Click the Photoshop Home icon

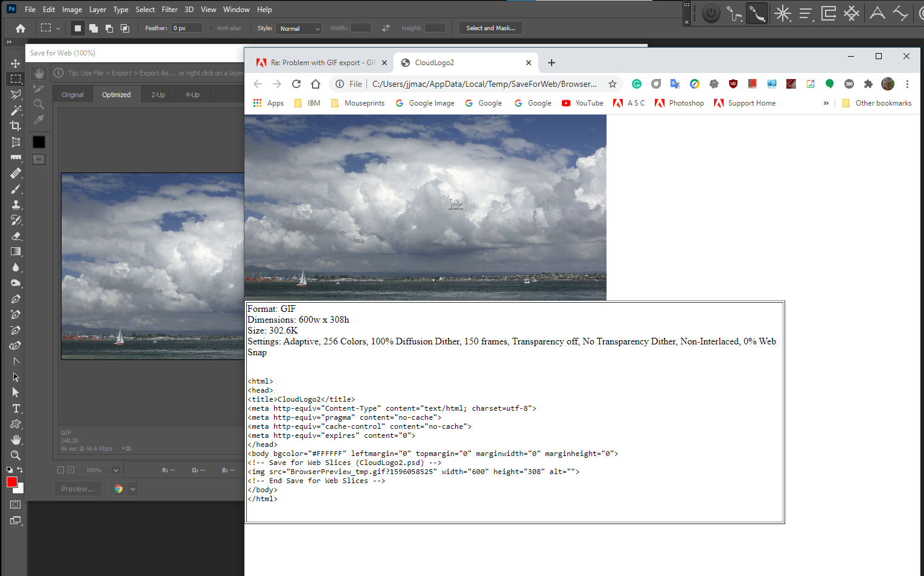pyautogui.click(x=20, y=28)
